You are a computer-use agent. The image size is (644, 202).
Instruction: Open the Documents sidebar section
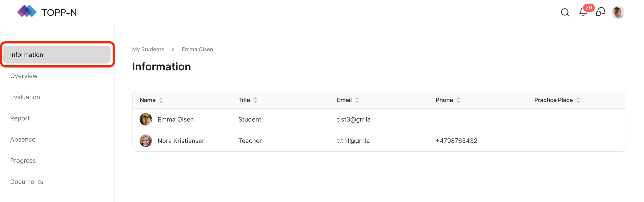(x=27, y=182)
